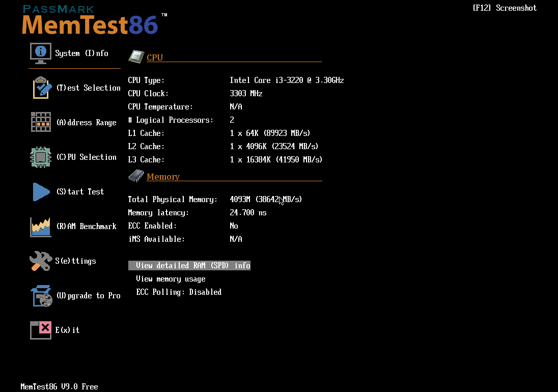
Task: Click the L2 Cache value 1 x 4096K
Action: [274, 146]
